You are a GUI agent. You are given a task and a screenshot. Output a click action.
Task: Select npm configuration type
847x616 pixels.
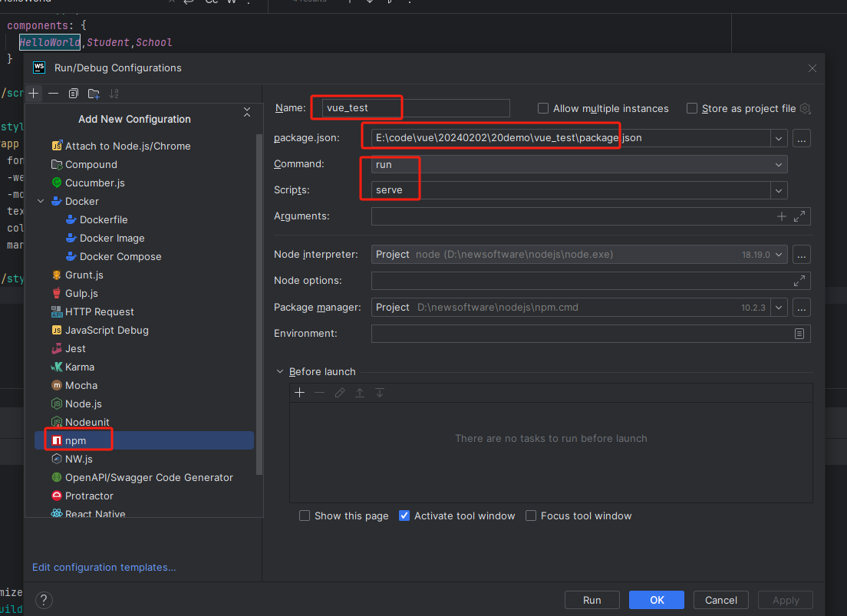coord(144,440)
